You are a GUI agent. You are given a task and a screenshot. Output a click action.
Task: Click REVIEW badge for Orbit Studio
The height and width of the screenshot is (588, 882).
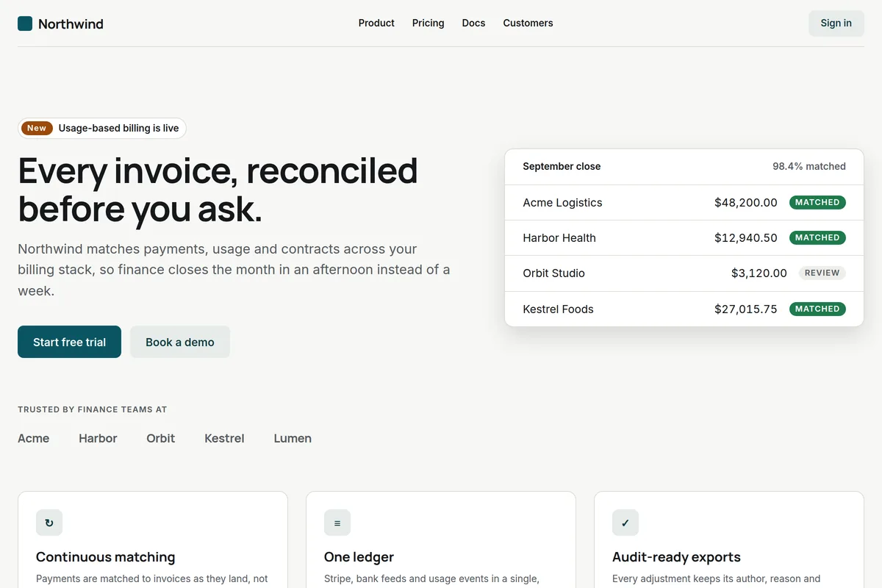[x=822, y=273]
